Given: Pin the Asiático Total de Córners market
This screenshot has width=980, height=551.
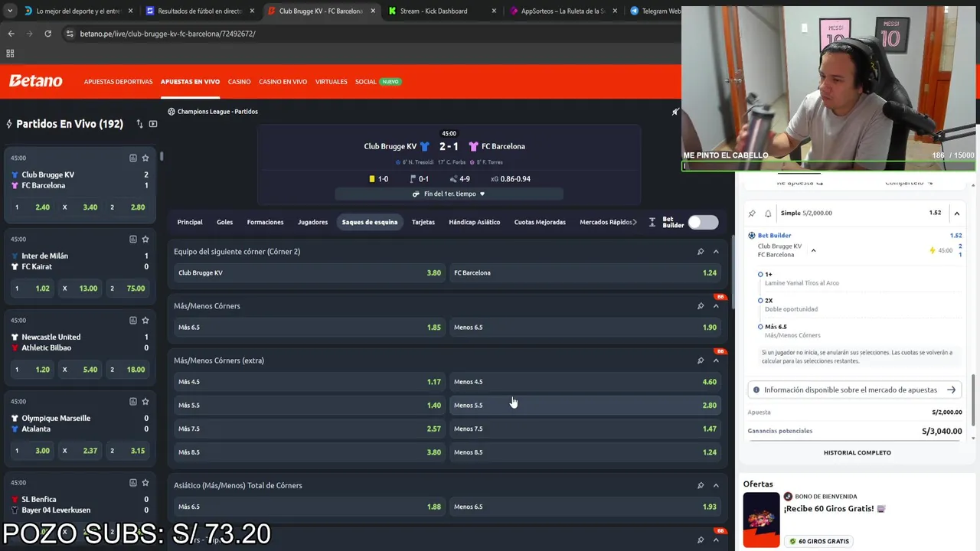Looking at the screenshot, I should [701, 485].
